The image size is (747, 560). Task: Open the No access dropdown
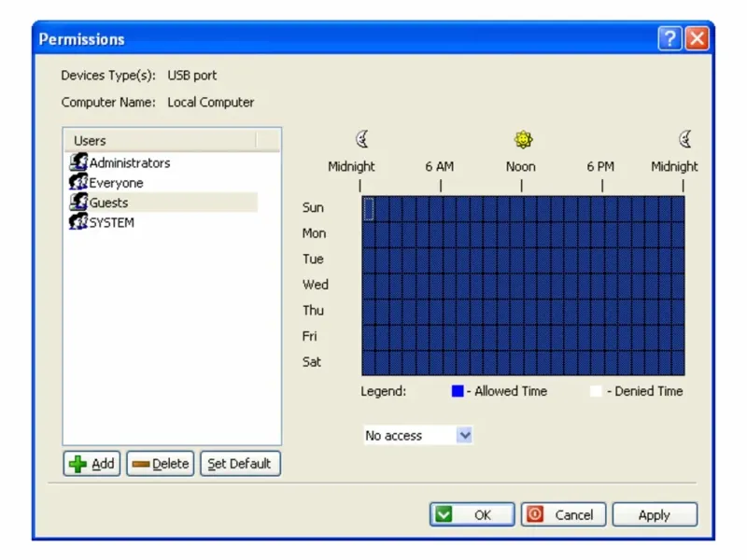464,436
